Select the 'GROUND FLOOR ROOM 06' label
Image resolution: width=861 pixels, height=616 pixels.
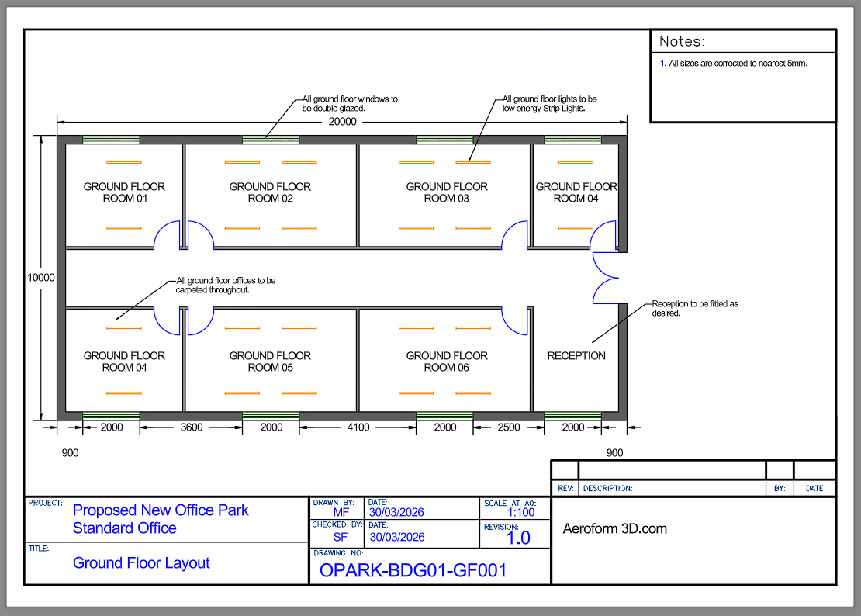click(447, 362)
